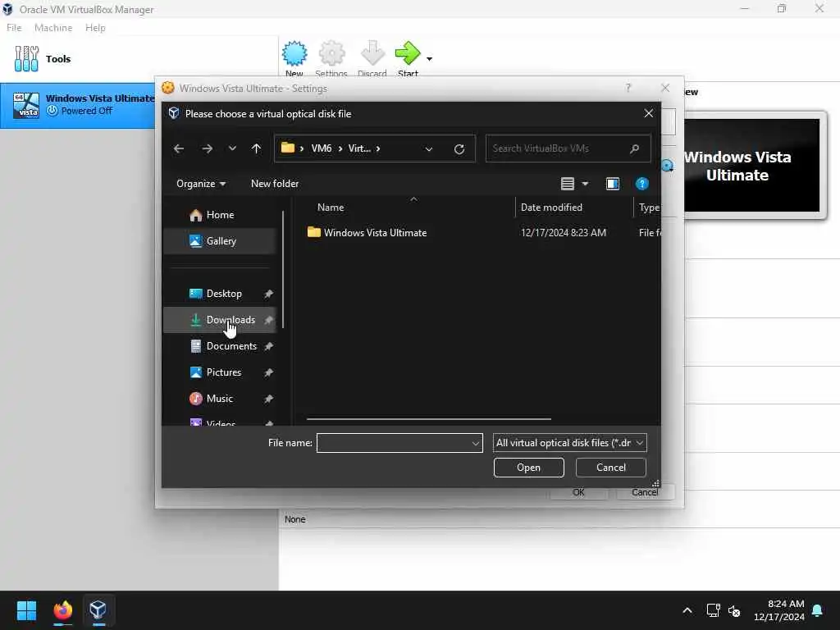
Task: Open the File menu in VirtualBox Manager
Action: [x=14, y=28]
